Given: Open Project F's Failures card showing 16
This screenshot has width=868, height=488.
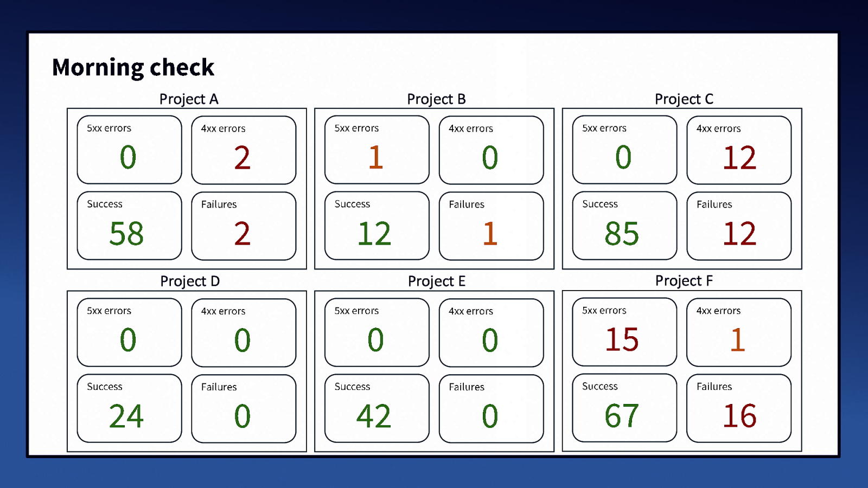Looking at the screenshot, I should tap(738, 408).
